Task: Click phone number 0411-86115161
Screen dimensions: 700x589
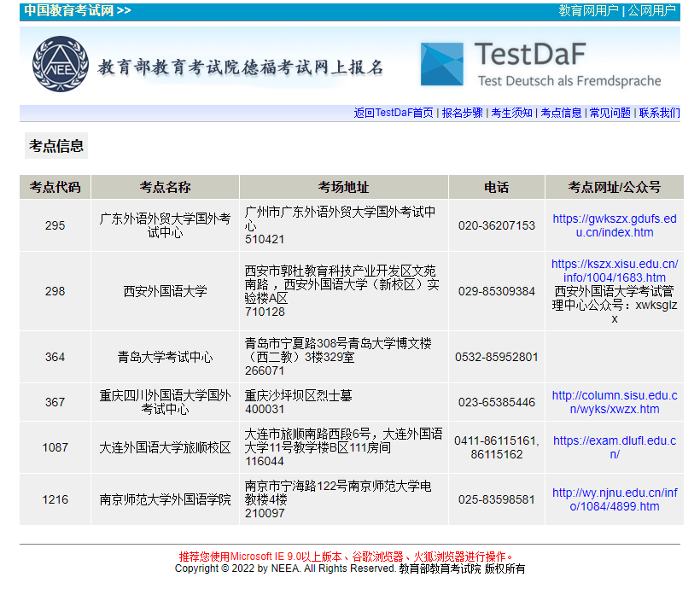Action: [x=497, y=440]
